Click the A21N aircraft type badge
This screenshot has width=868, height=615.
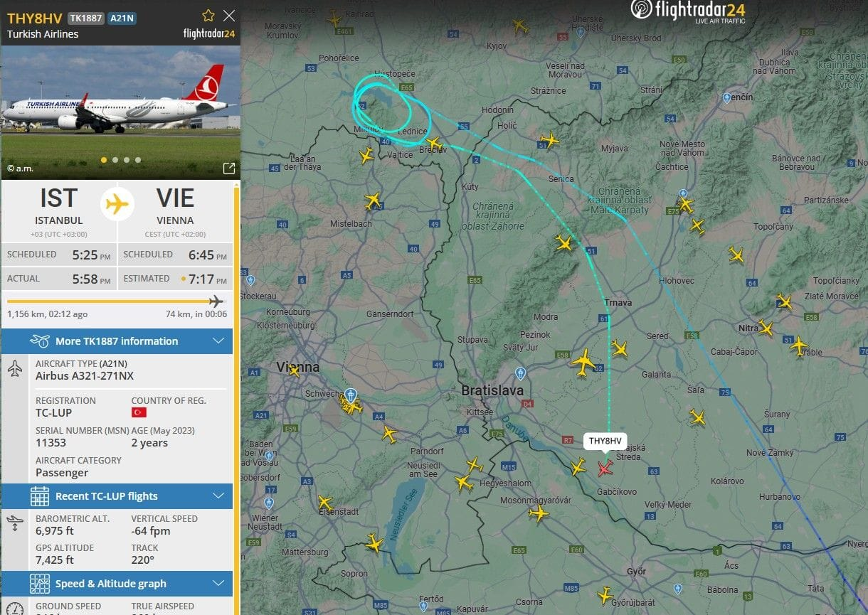coord(122,18)
